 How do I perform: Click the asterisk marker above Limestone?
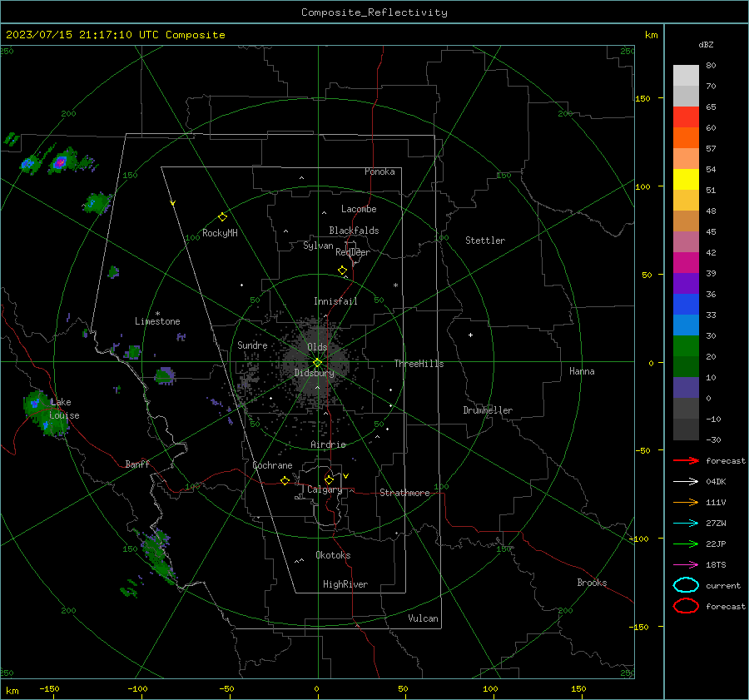pos(157,314)
